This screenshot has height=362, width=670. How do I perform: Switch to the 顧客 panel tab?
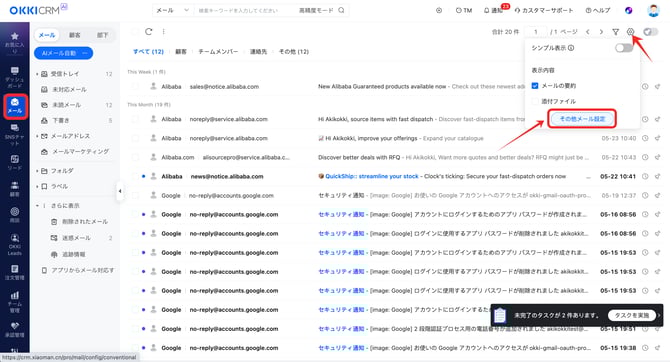pos(75,35)
